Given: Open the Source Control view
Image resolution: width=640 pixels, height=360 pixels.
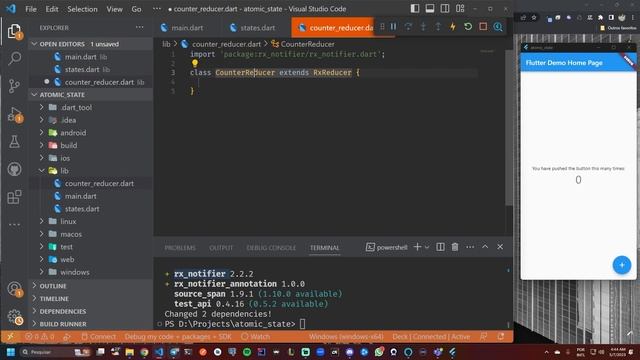Looking at the screenshot, I should click(x=14, y=86).
